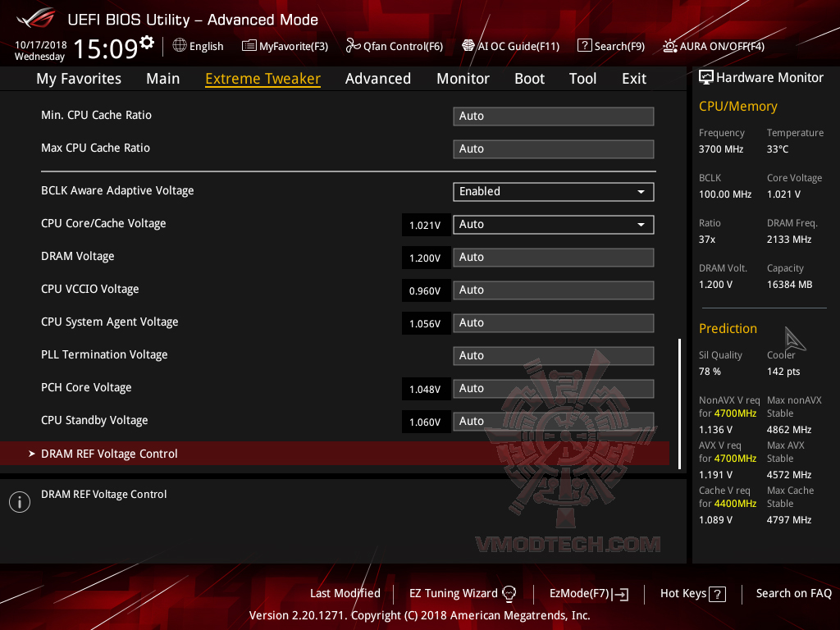Click the Search question mark icon

point(584,46)
